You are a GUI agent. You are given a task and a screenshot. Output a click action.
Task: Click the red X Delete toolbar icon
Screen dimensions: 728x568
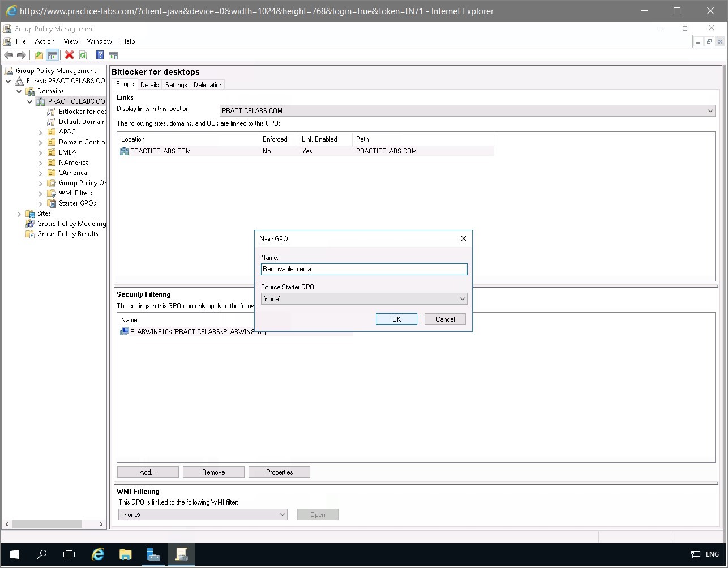68,55
